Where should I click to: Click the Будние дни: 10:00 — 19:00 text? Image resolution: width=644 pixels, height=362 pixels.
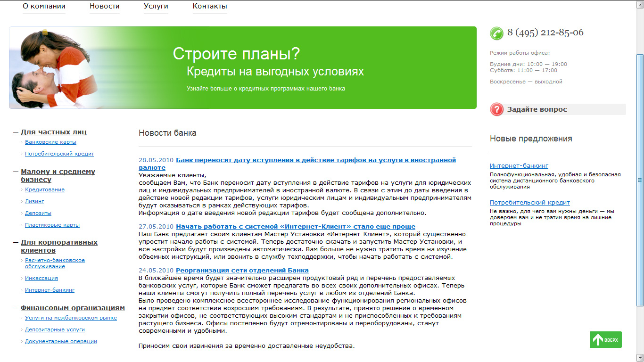[x=528, y=64]
